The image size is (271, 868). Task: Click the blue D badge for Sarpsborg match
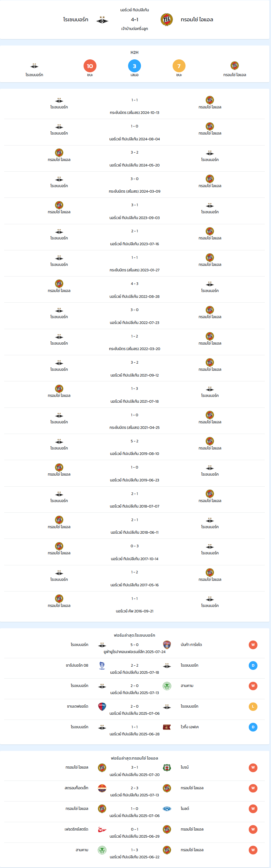point(253,665)
